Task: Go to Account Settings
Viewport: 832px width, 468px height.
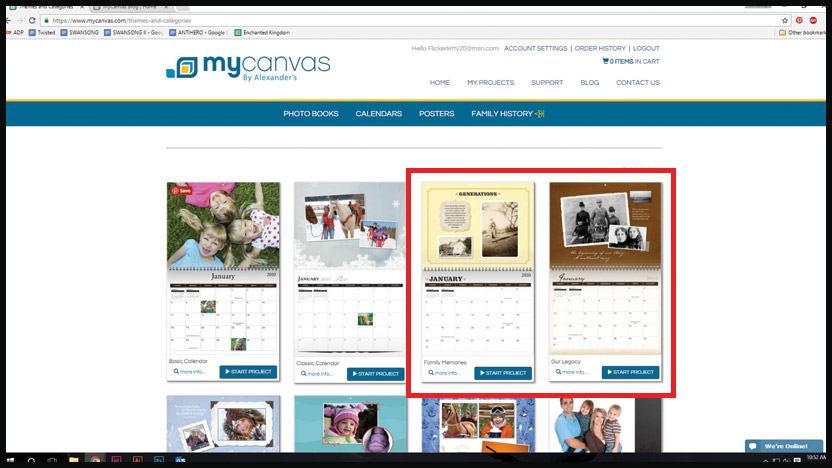Action: pos(535,48)
